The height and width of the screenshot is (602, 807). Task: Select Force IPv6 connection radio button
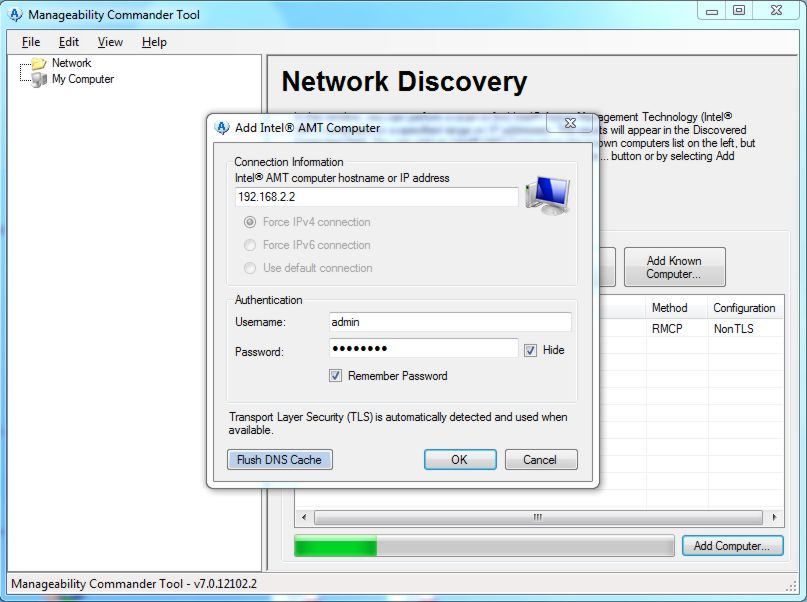(x=250, y=245)
